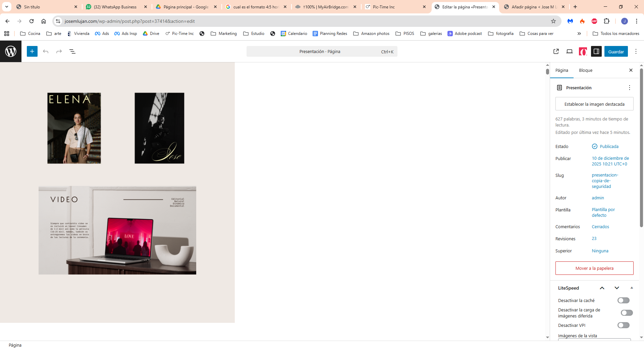Move LiteSpeed panel down with chevron
Screen dimensions: 644x349
coord(617,288)
